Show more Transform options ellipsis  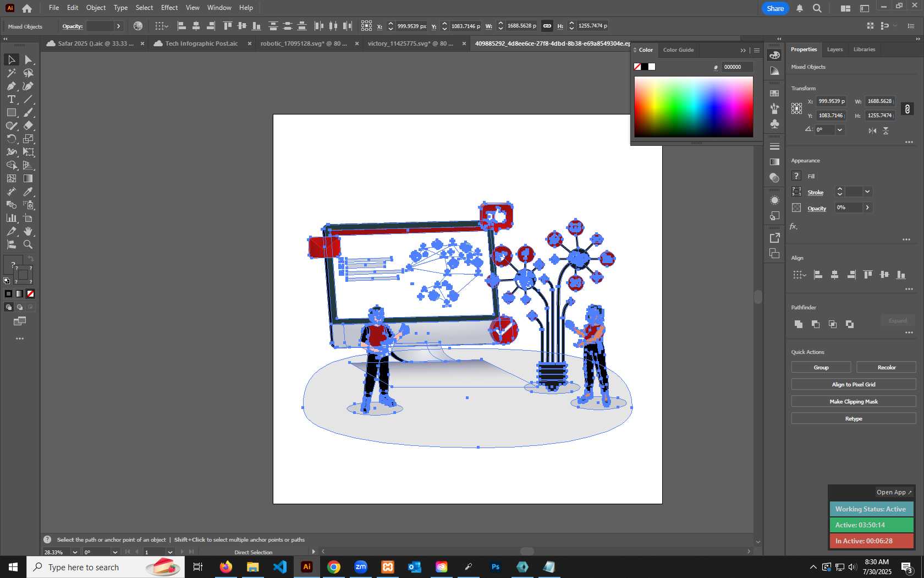[x=909, y=142]
